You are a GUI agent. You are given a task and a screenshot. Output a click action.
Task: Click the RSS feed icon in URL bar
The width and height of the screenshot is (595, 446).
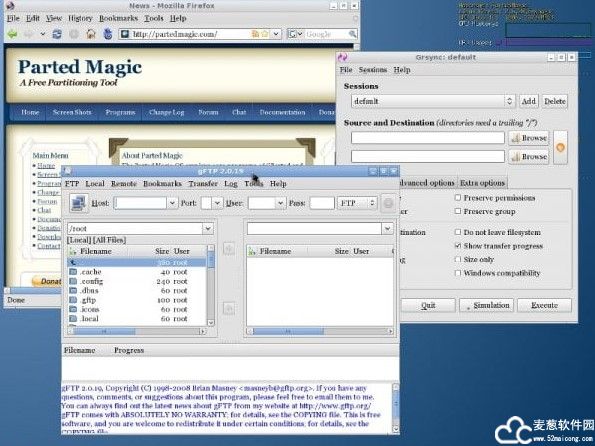pos(255,34)
